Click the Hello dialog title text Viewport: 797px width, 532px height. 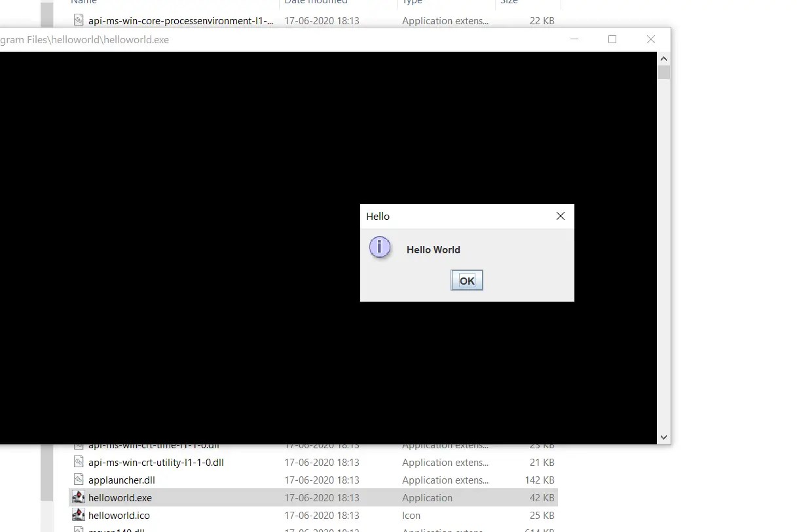pos(378,216)
